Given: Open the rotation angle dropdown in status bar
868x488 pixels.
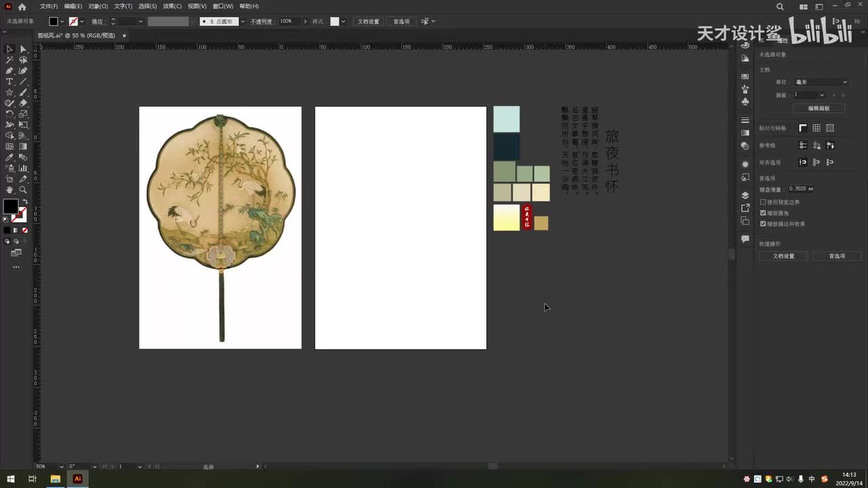Looking at the screenshot, I should (x=94, y=466).
